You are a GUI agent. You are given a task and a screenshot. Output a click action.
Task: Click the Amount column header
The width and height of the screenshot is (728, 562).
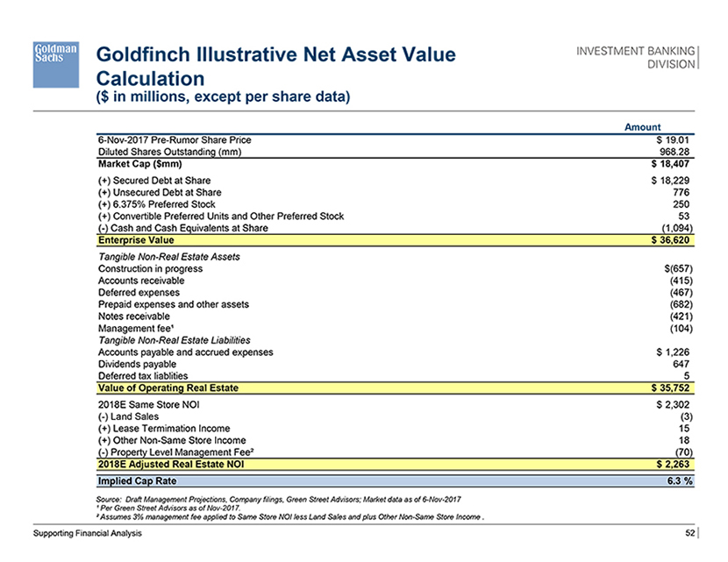point(642,127)
